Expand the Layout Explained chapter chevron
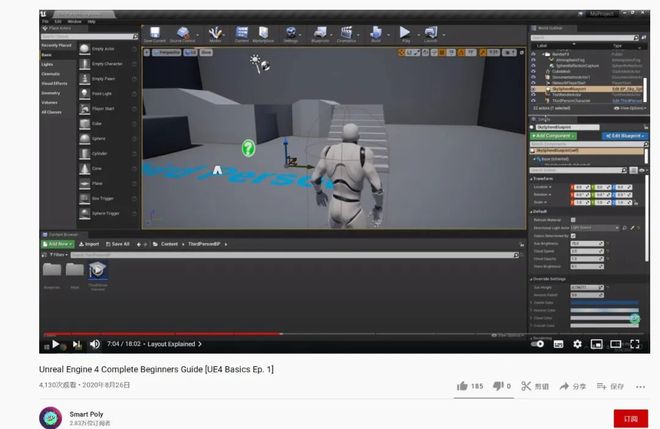The height and width of the screenshot is (429, 660). pyautogui.click(x=200, y=344)
